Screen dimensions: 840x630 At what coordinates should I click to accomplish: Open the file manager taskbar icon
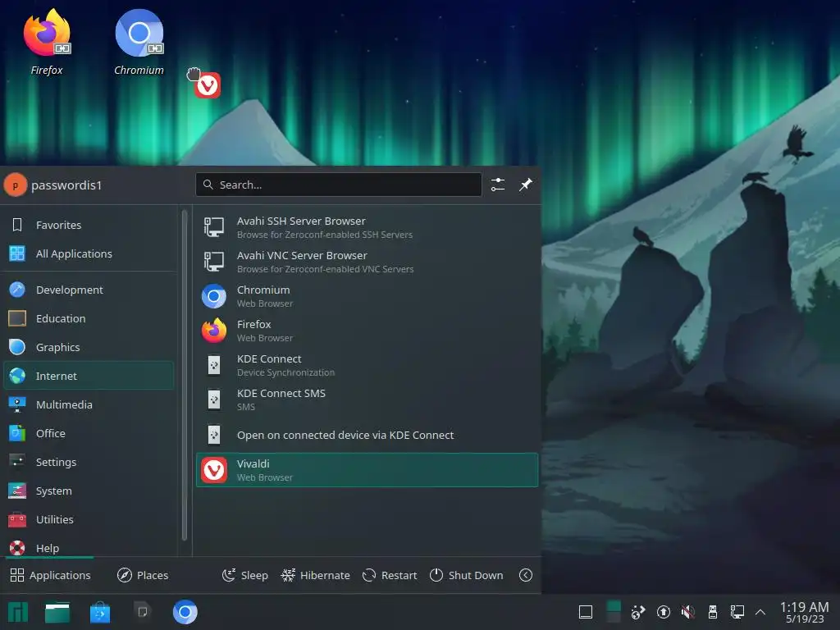(57, 612)
